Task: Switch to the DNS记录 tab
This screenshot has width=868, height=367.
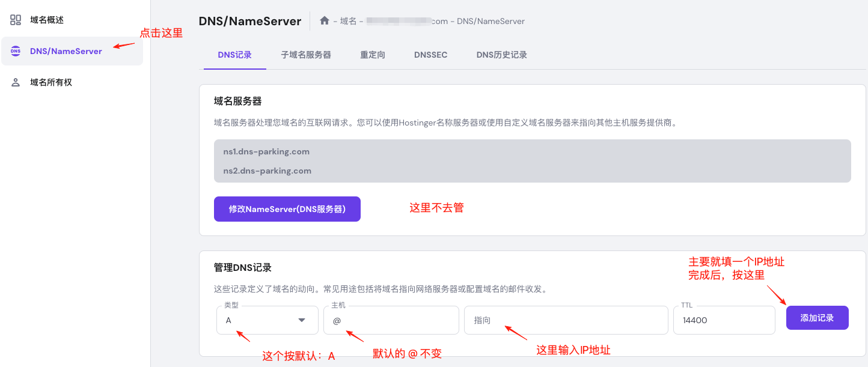Action: (x=234, y=55)
